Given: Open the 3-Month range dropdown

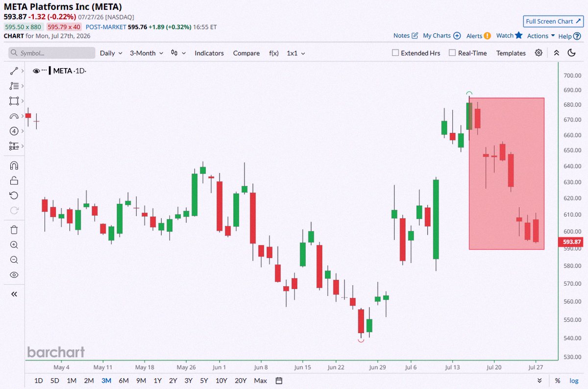Looking at the screenshot, I should tap(147, 53).
